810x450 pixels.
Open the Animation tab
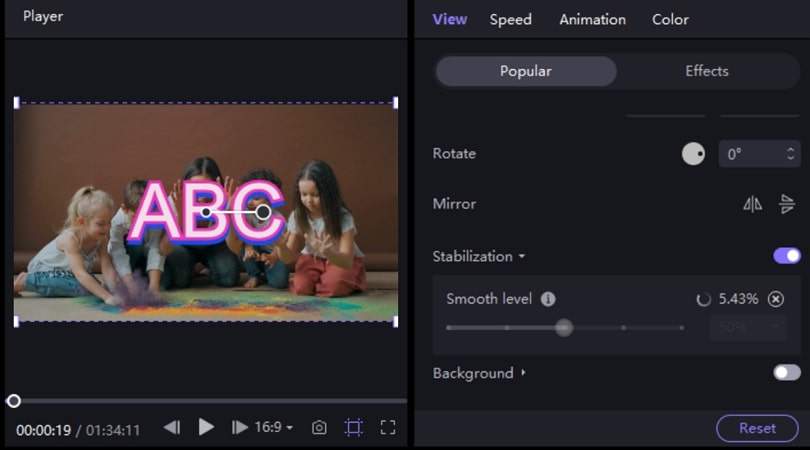point(593,20)
